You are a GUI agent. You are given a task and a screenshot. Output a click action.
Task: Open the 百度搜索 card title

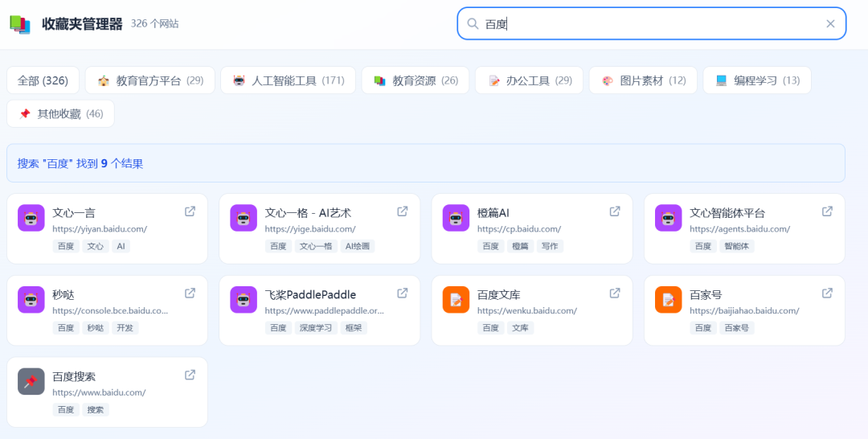pyautogui.click(x=74, y=377)
